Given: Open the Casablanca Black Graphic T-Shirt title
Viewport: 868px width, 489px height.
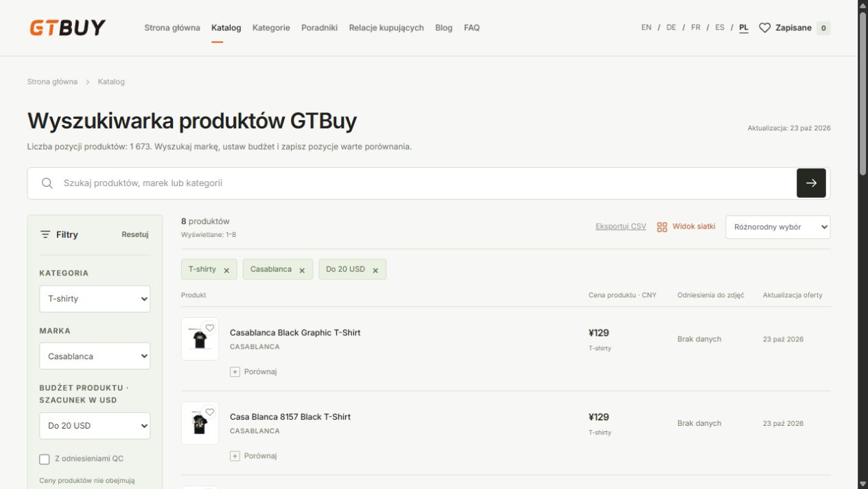Looking at the screenshot, I should pos(295,333).
